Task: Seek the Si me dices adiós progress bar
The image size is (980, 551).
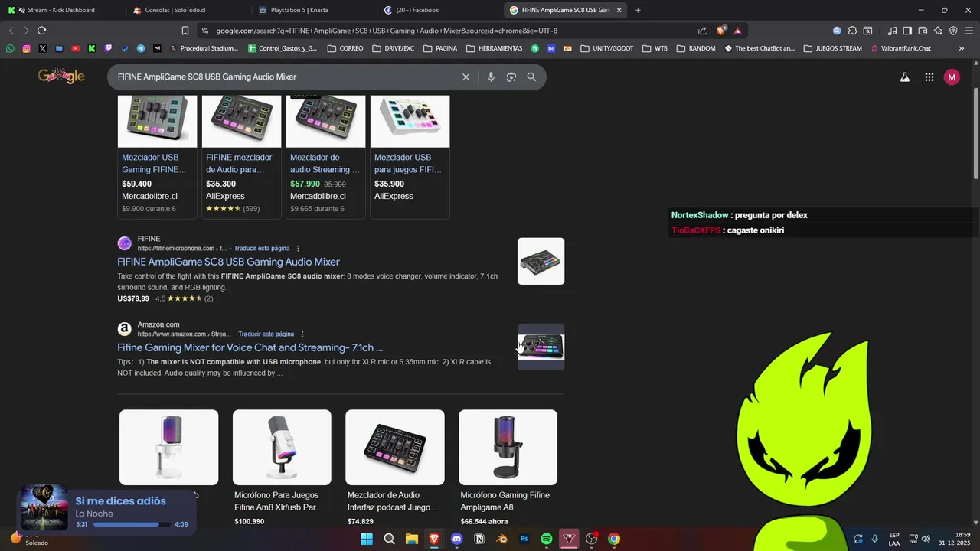Action: [x=130, y=524]
